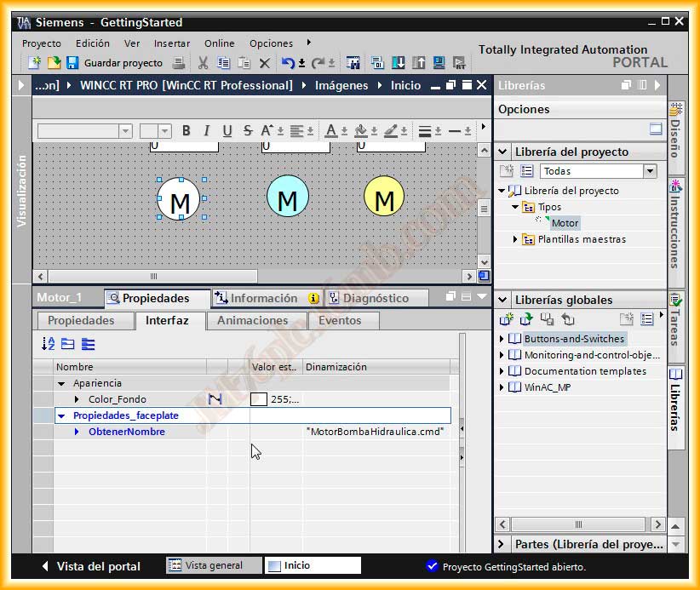Click the Delete X icon in toolbar
The width and height of the screenshot is (700, 590).
coord(264,63)
